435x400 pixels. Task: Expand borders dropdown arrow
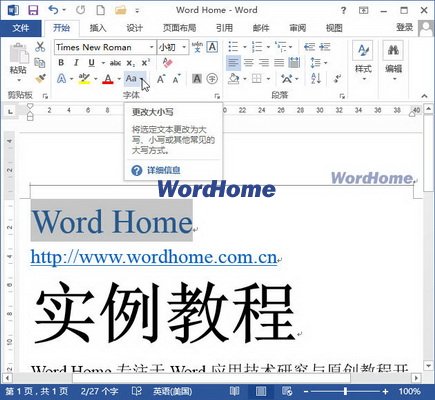tap(268, 79)
